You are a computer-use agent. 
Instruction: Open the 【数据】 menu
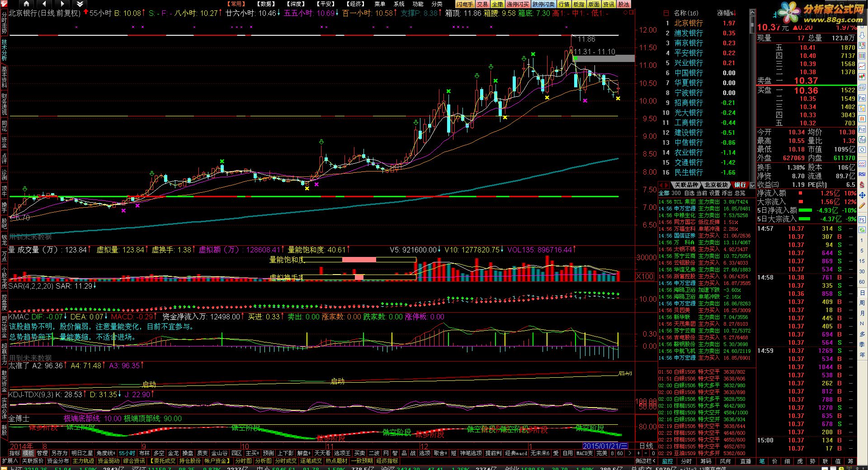(267, 4)
